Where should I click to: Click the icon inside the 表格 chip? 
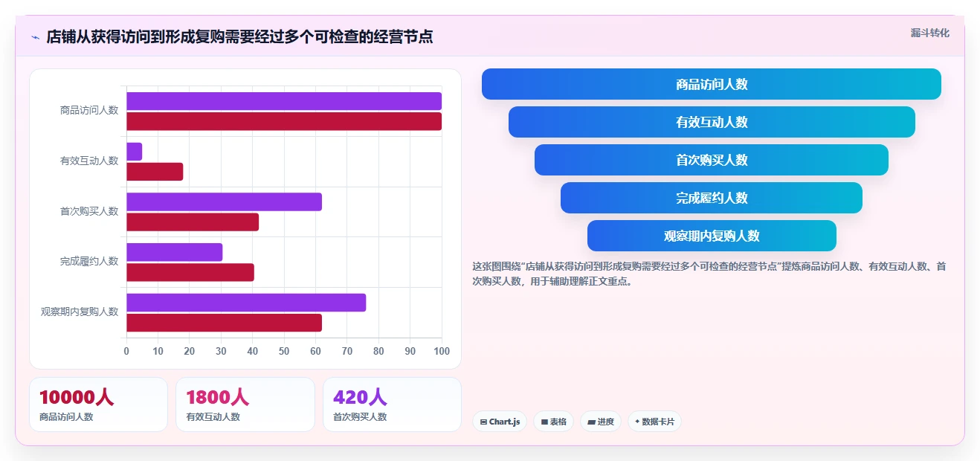pyautogui.click(x=544, y=422)
